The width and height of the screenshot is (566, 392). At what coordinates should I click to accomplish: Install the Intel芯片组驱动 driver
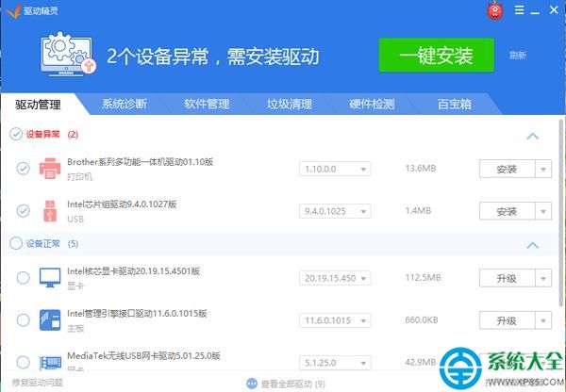tap(507, 211)
